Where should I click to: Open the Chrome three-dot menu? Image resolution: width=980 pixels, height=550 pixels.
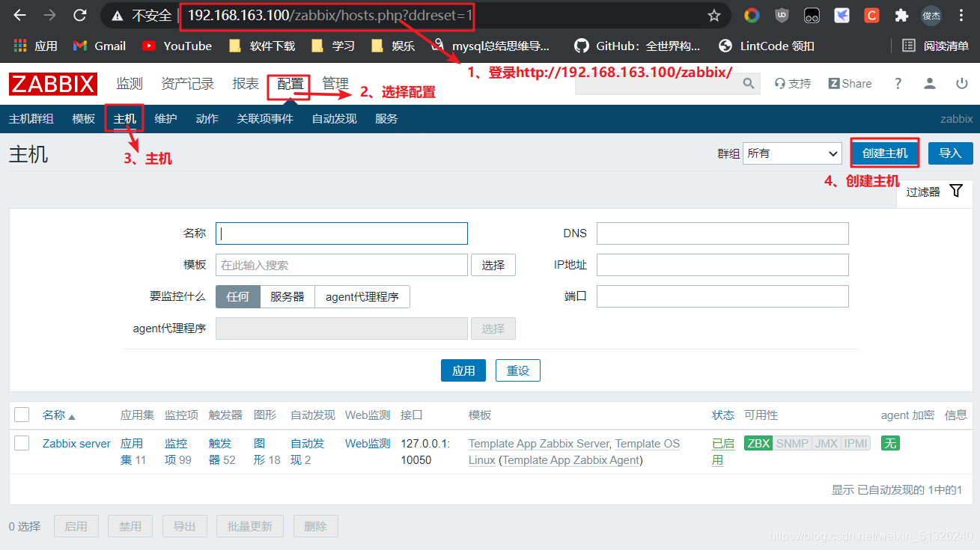(x=961, y=16)
